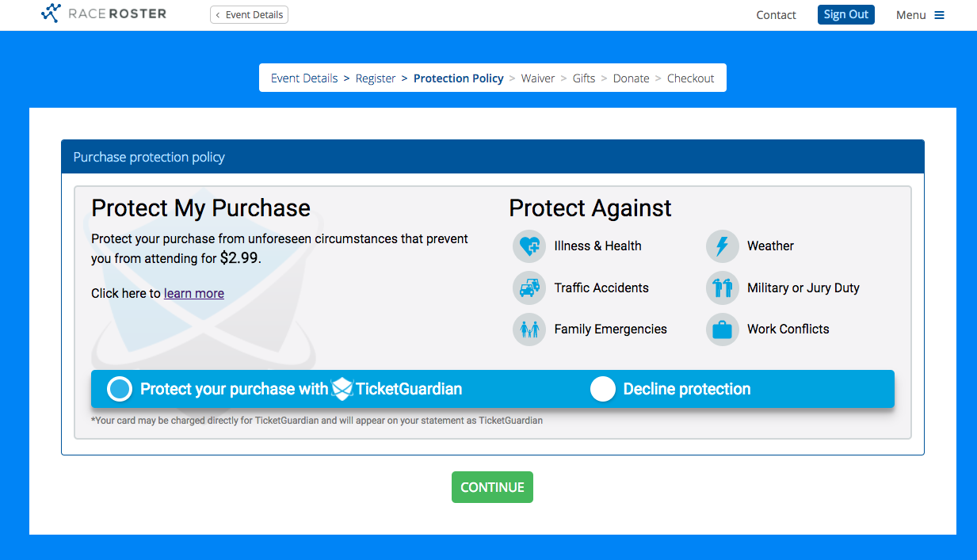Click the Sign Out button
Viewport: 977px width, 560px height.
[846, 14]
